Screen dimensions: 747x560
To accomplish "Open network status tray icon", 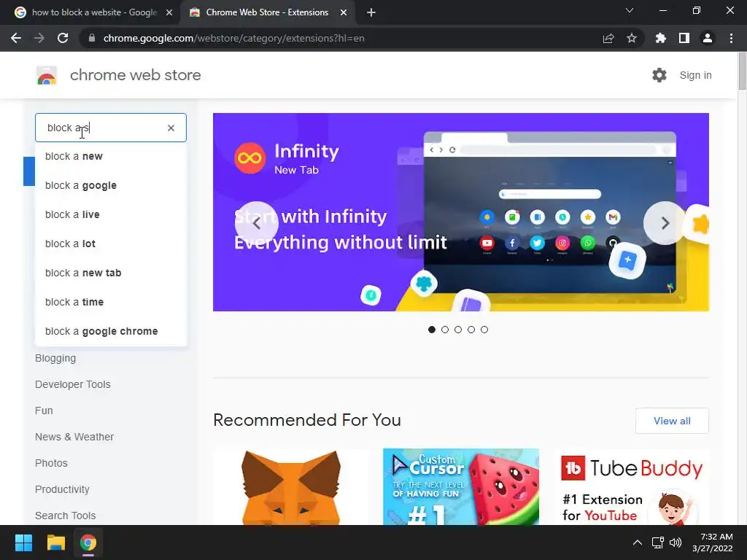I will click(x=658, y=542).
